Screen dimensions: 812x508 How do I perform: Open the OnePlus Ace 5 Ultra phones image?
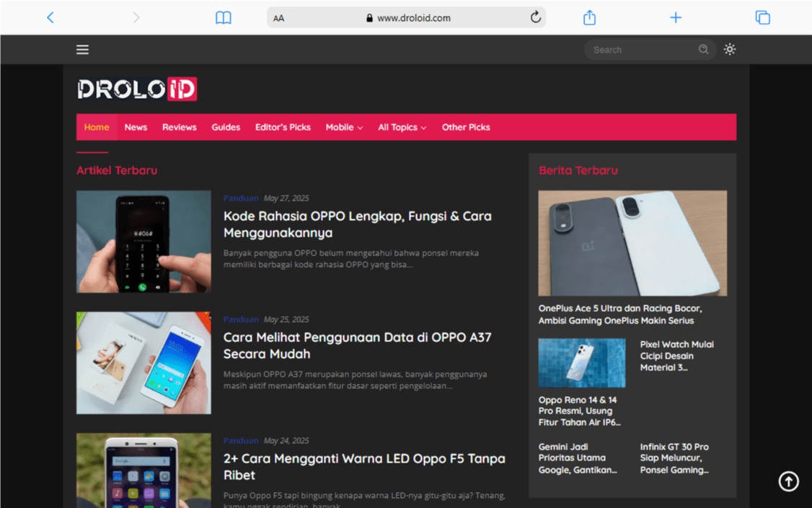click(x=632, y=243)
